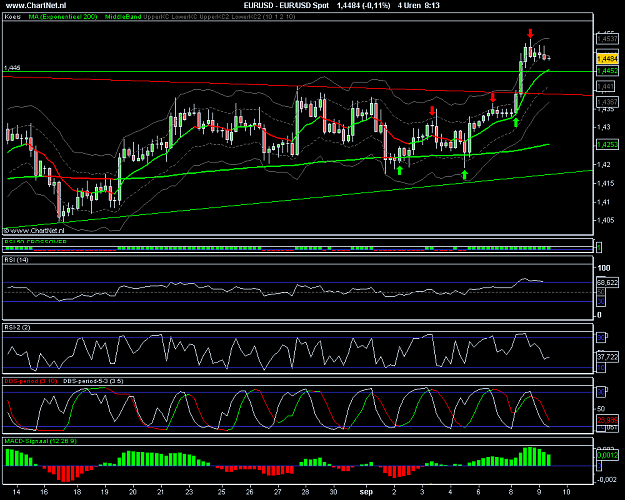Click the green up arrow near September 8

[x=516, y=122]
